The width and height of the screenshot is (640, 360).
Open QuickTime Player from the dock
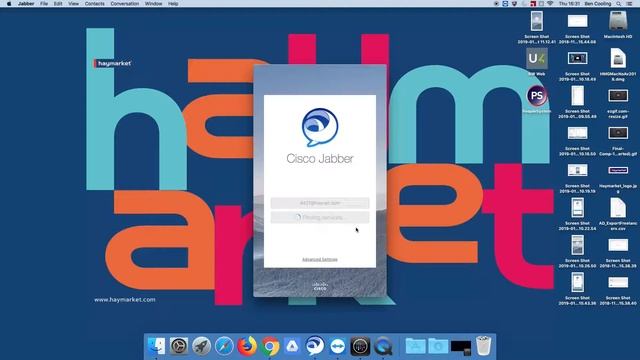click(383, 346)
